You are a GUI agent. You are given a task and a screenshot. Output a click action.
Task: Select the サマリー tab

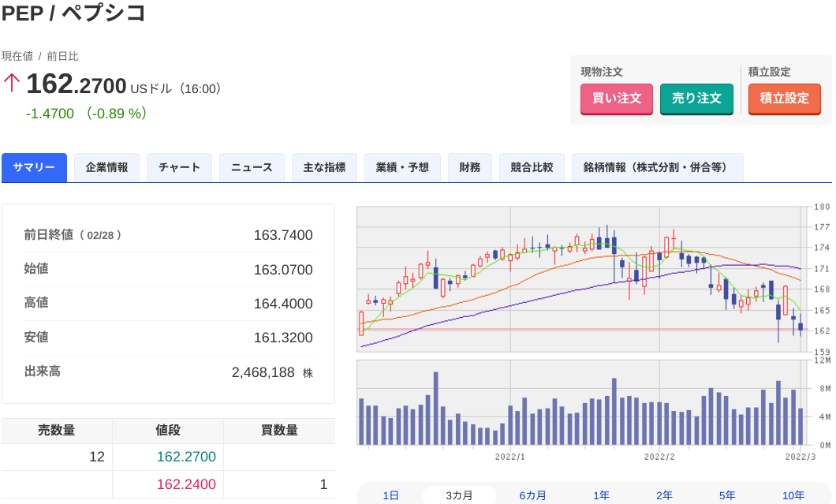point(34,167)
